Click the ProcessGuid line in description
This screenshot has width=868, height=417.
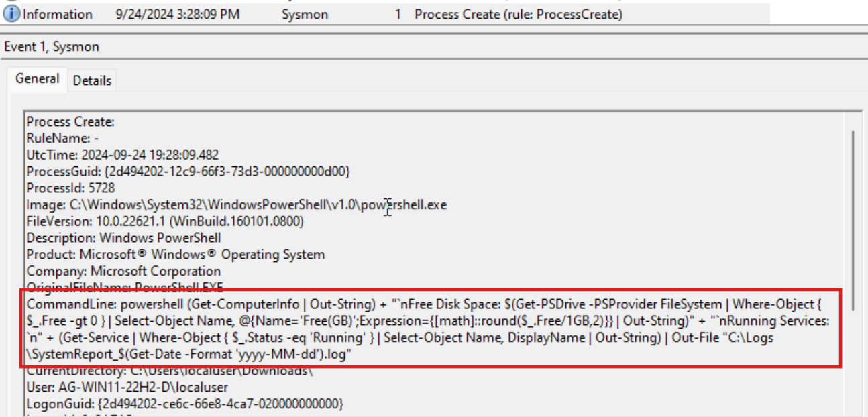pyautogui.click(x=188, y=172)
